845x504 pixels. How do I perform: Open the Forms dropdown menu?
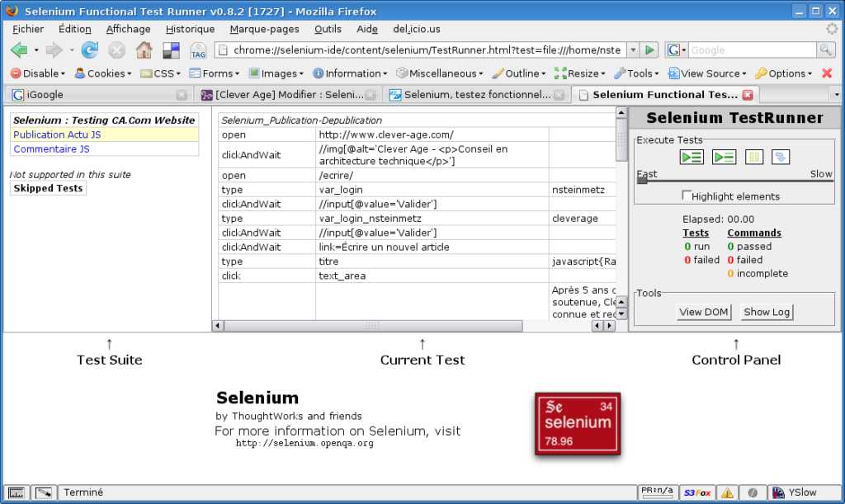tap(215, 73)
